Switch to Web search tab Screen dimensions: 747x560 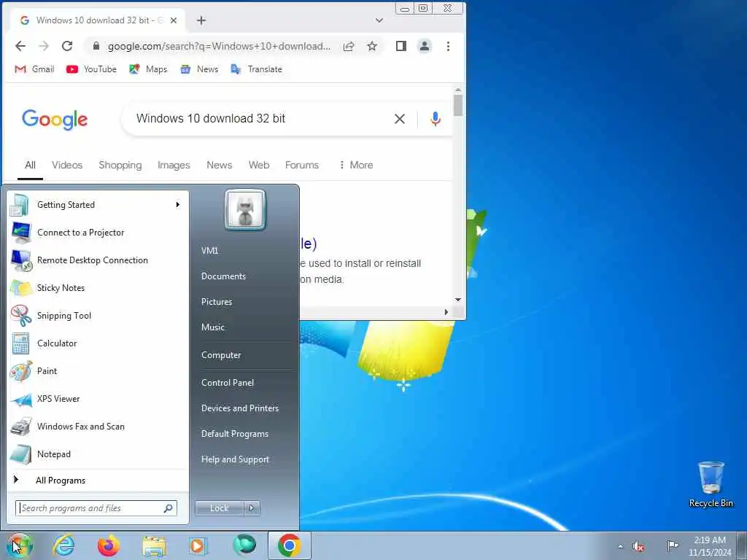[x=259, y=165]
